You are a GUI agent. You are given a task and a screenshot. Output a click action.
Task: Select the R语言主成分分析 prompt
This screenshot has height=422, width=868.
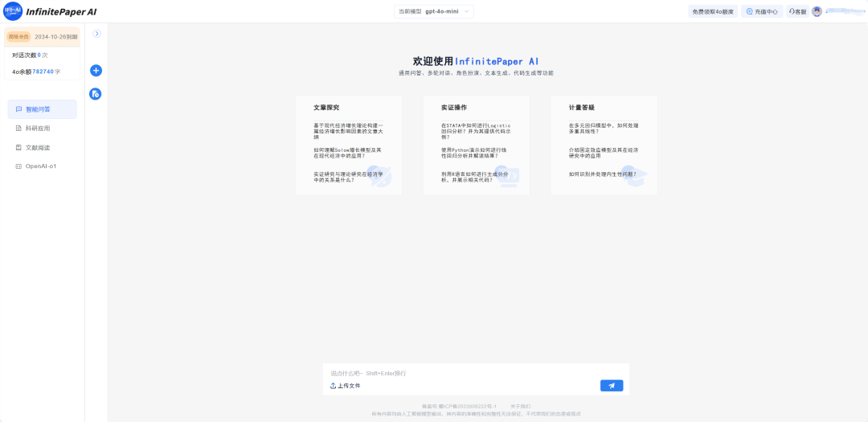(x=475, y=177)
